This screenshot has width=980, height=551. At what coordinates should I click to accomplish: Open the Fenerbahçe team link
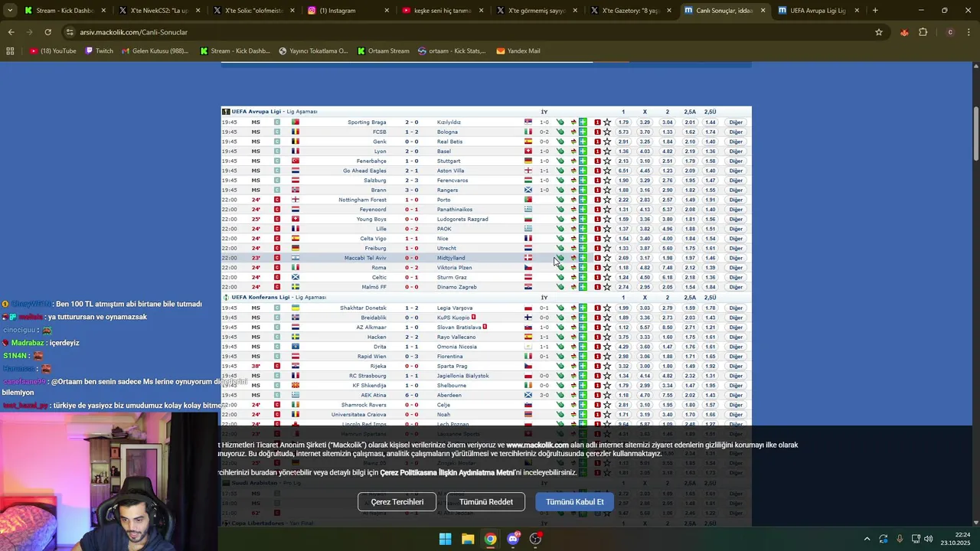pos(371,161)
